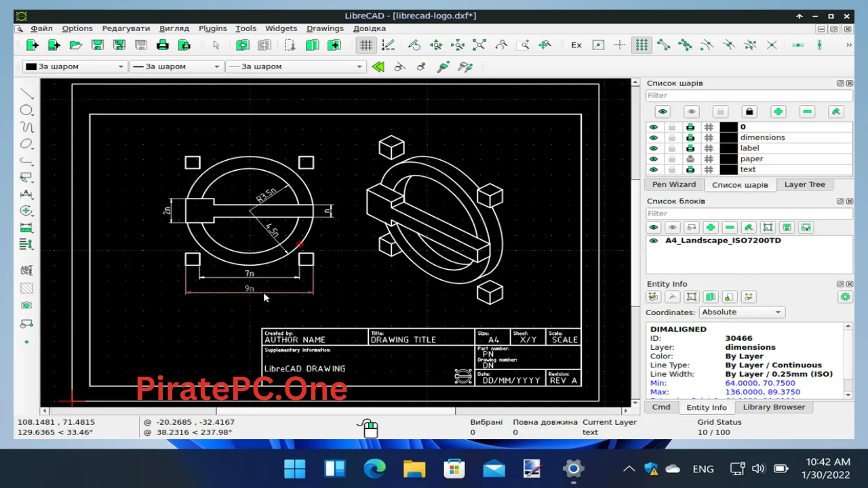Enable Restrict Vertical snapping
Viewport: 868px width, 488px height.
point(819,45)
